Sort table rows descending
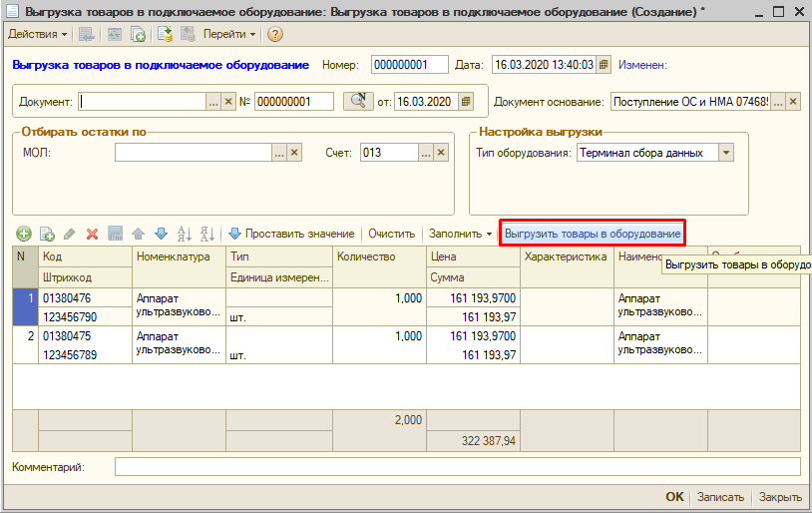The image size is (812, 513). (x=207, y=234)
